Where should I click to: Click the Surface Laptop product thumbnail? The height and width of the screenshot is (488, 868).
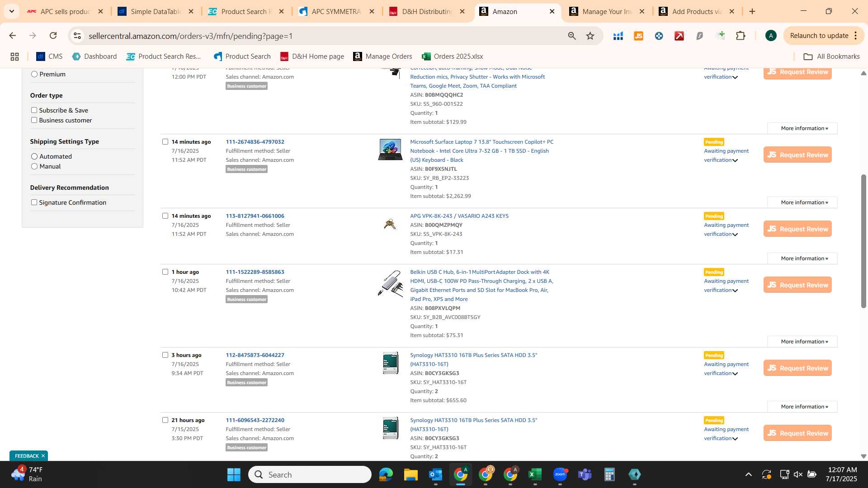[x=390, y=150]
